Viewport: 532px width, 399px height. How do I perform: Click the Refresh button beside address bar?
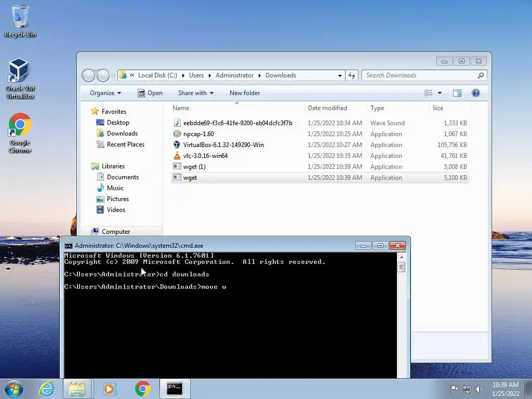click(352, 75)
